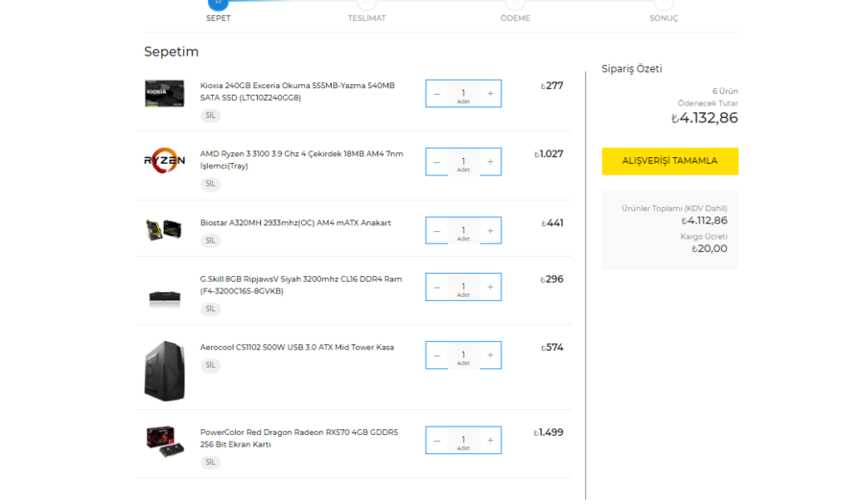Image resolution: width=863 pixels, height=504 pixels.
Task: Remove Aerocool case with SİL button
Action: click(210, 365)
